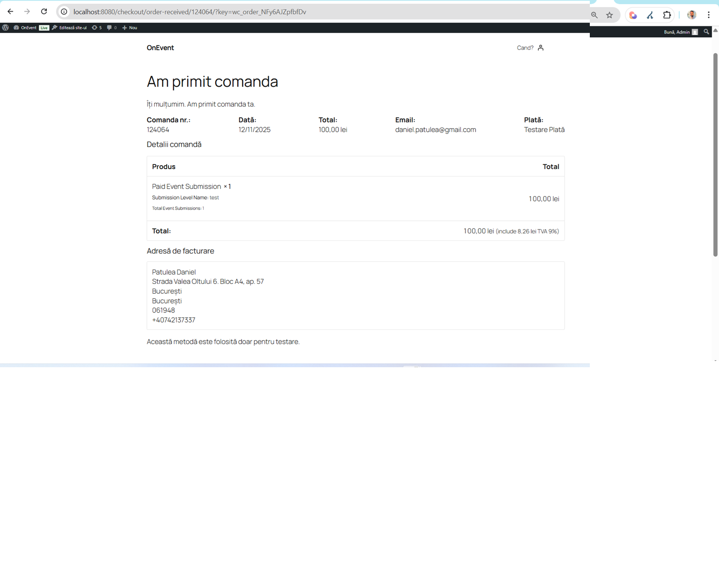Screen dimensions: 719x588
Task: Open the browser Extensions puzzle icon
Action: 667,15
